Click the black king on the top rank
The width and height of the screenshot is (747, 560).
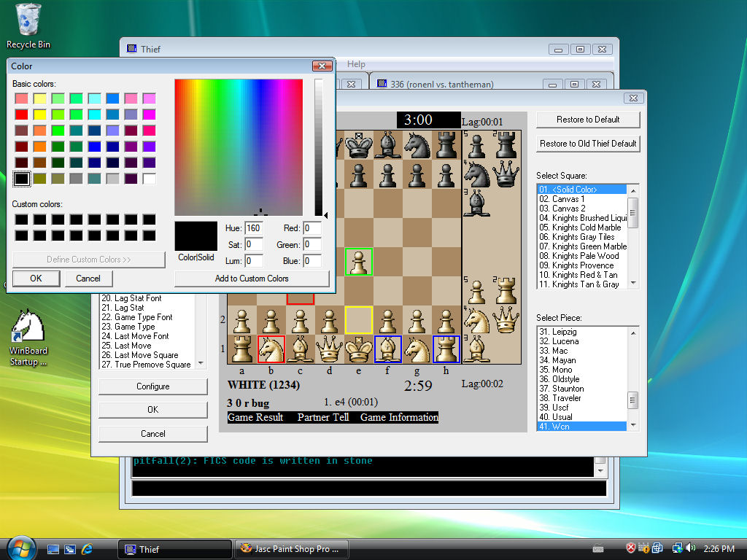click(x=358, y=145)
